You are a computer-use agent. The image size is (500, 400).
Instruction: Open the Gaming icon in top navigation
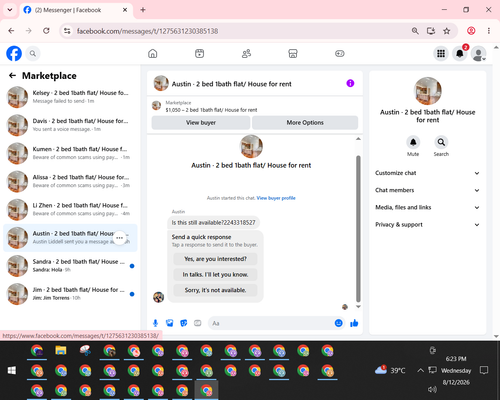click(x=340, y=53)
